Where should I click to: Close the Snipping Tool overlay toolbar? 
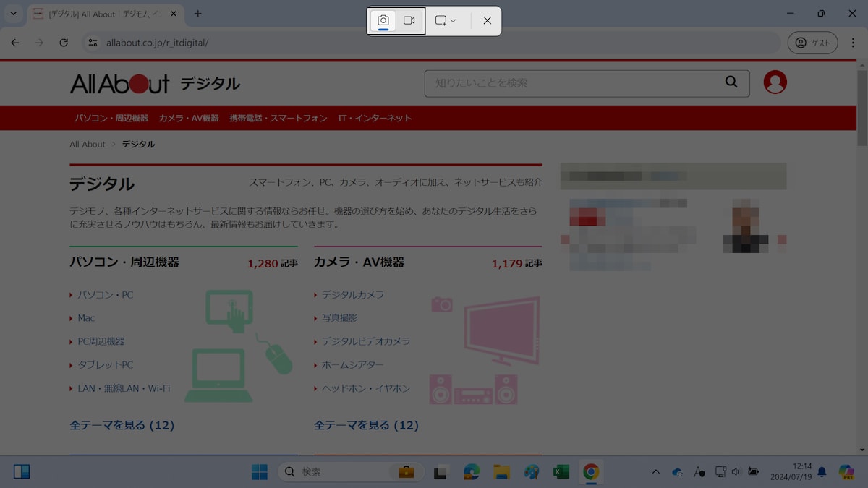coord(488,21)
